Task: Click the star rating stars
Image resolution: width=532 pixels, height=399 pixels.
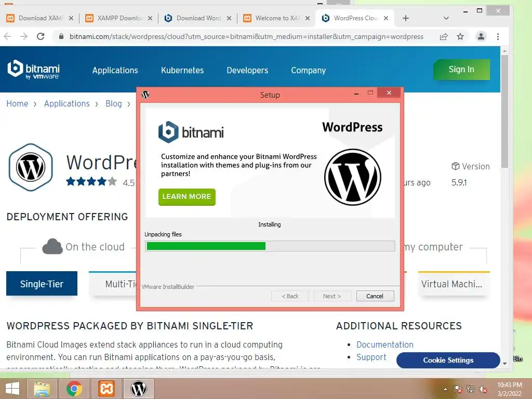Action: [91, 181]
